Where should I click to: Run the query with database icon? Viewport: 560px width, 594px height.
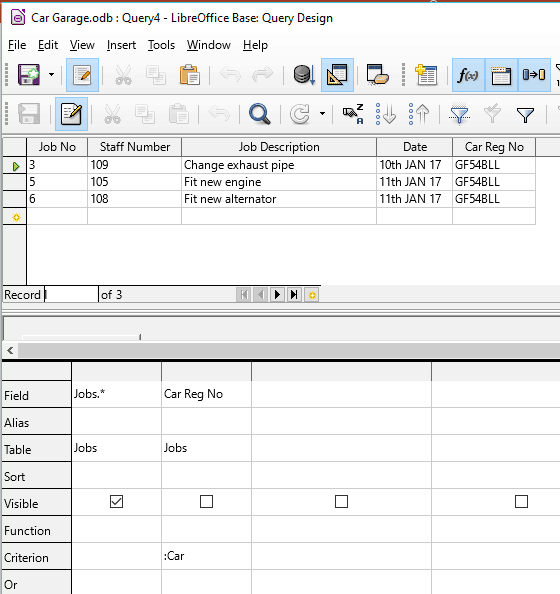(304, 75)
